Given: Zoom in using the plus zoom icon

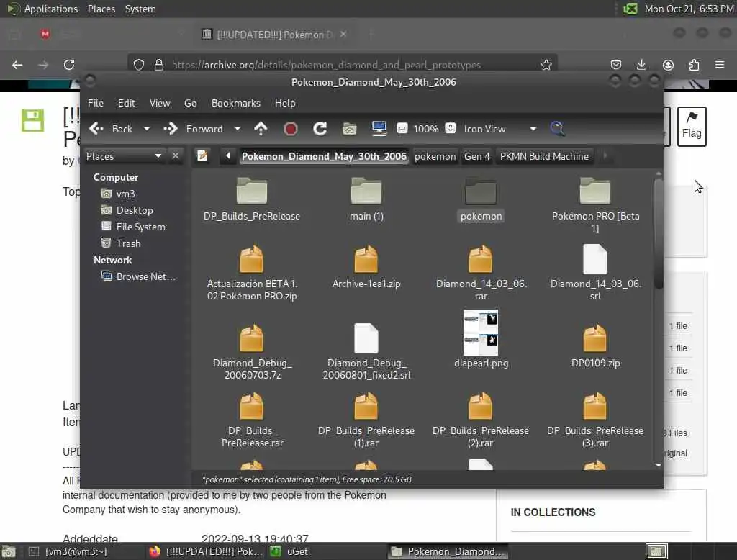Looking at the screenshot, I should (451, 128).
